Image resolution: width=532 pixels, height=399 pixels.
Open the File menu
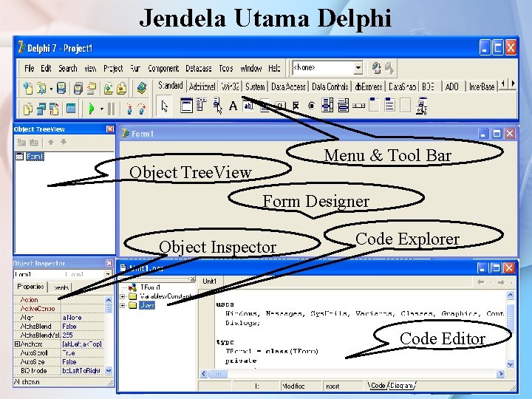coord(29,68)
